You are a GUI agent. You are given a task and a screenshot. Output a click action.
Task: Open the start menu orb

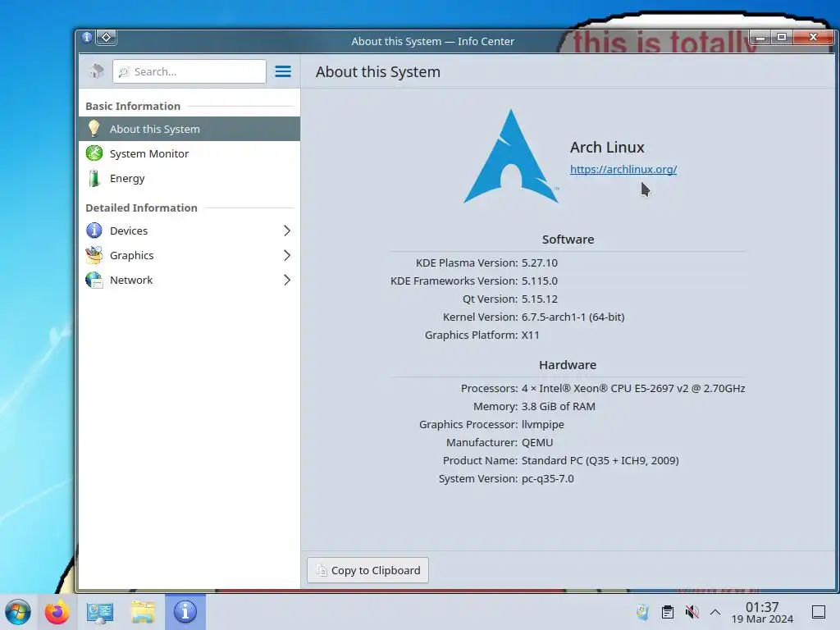[18, 612]
